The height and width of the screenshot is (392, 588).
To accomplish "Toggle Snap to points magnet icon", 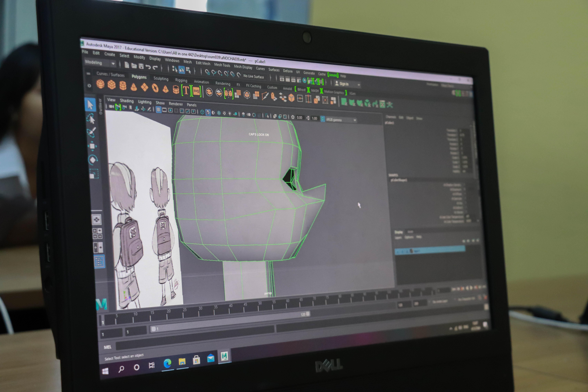I will coord(220,73).
